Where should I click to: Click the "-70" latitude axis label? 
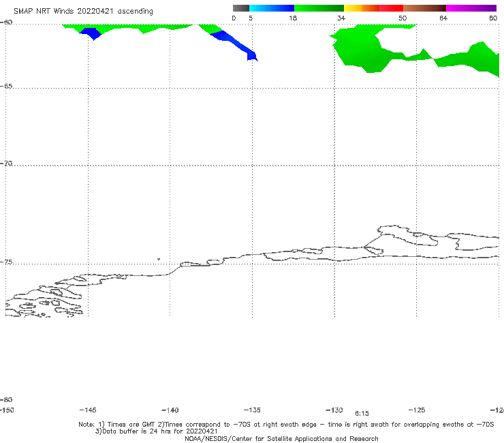(x=6, y=164)
